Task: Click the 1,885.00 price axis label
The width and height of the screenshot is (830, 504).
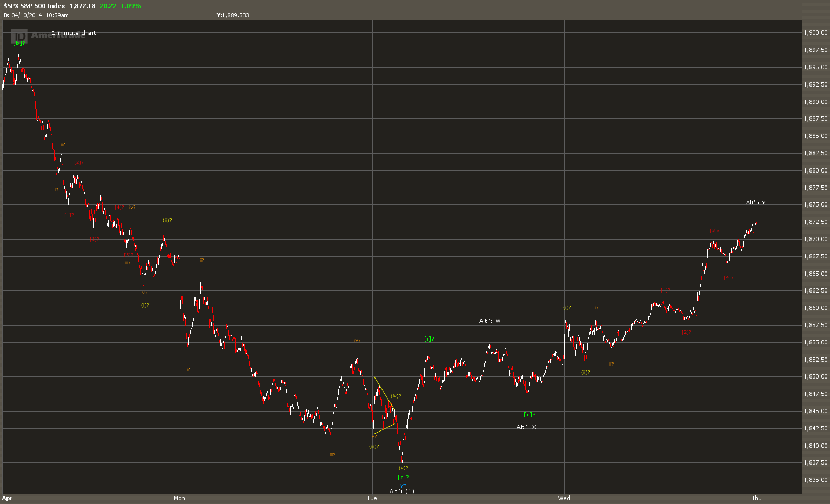Action: pyautogui.click(x=816, y=136)
